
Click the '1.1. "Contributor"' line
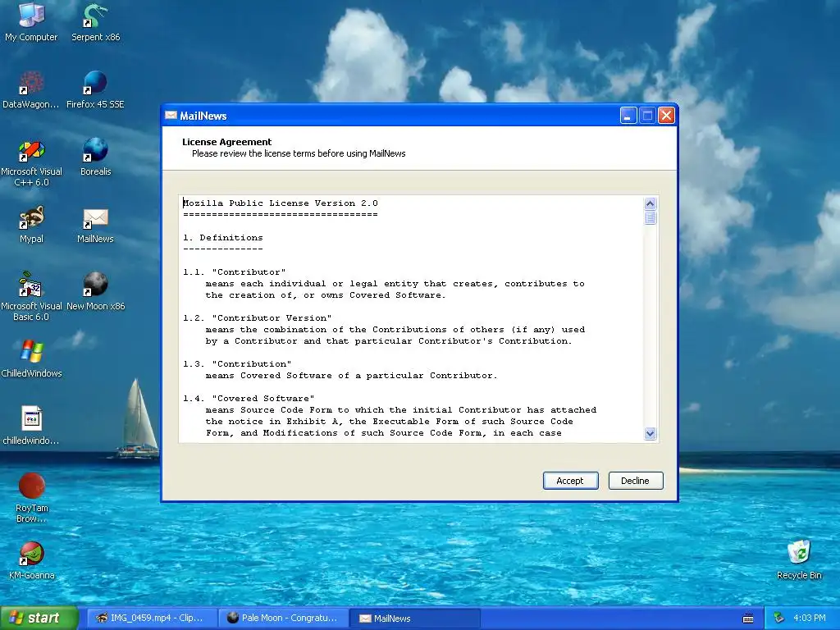click(234, 272)
